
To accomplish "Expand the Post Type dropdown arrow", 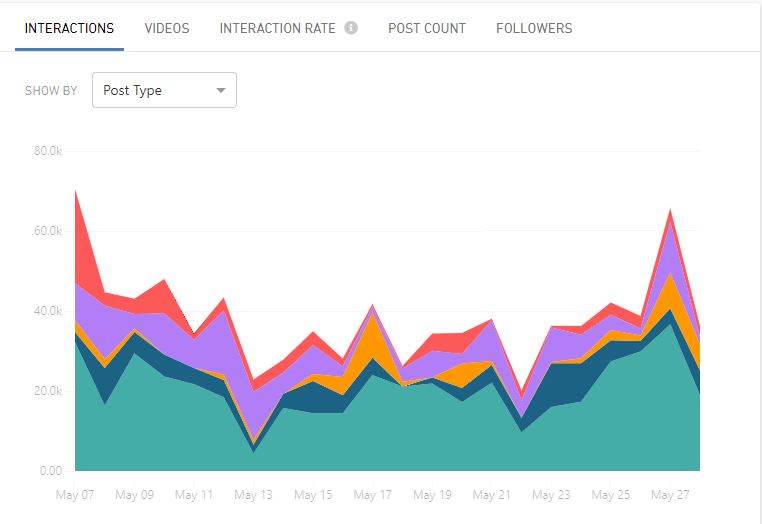I will (221, 90).
